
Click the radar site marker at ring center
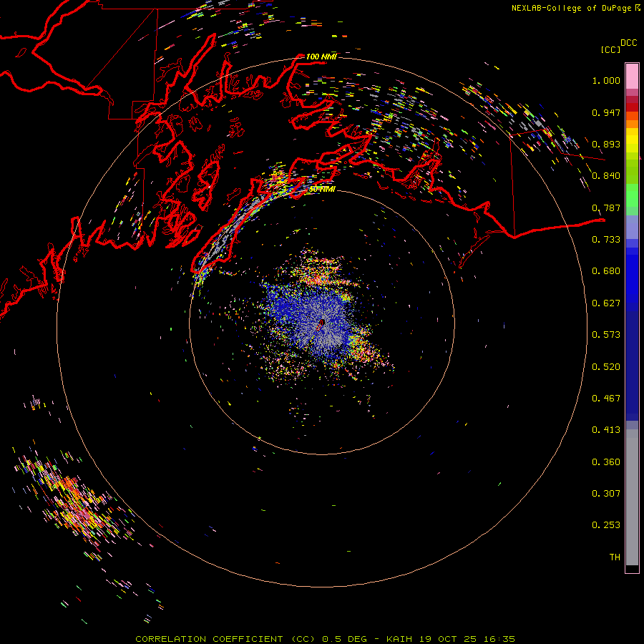coord(322,323)
